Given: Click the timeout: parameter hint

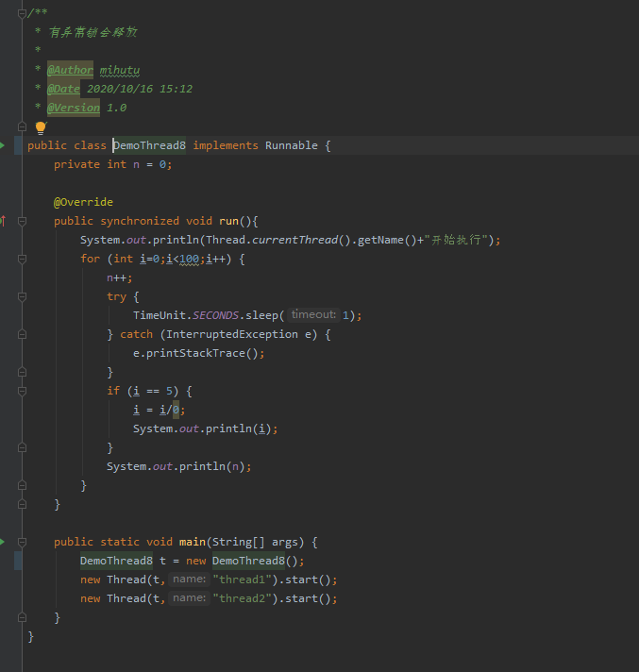Looking at the screenshot, I should [313, 314].
